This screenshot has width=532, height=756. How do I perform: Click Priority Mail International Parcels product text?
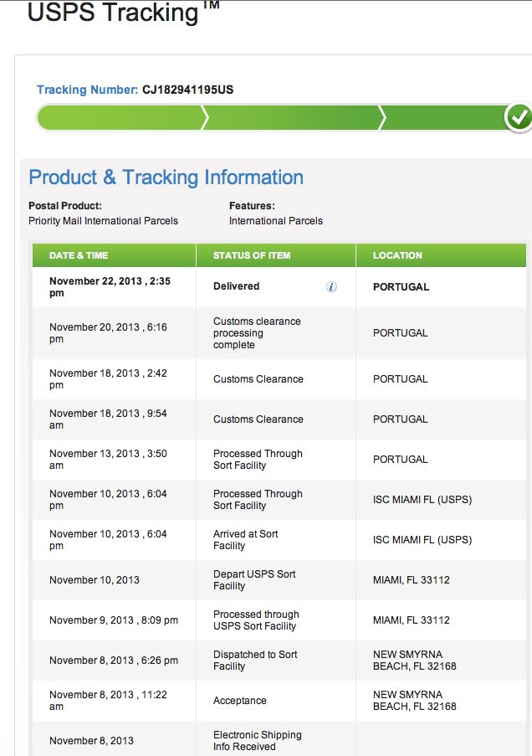point(103,221)
